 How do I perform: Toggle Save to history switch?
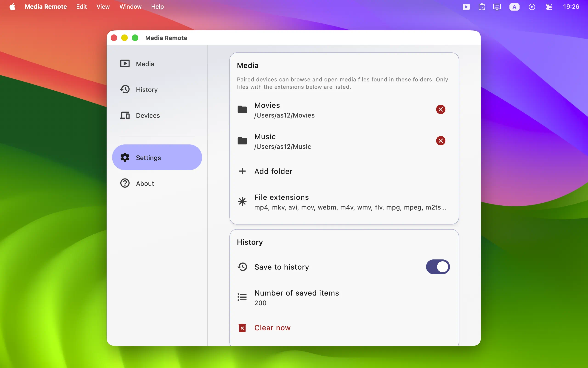[x=438, y=267]
